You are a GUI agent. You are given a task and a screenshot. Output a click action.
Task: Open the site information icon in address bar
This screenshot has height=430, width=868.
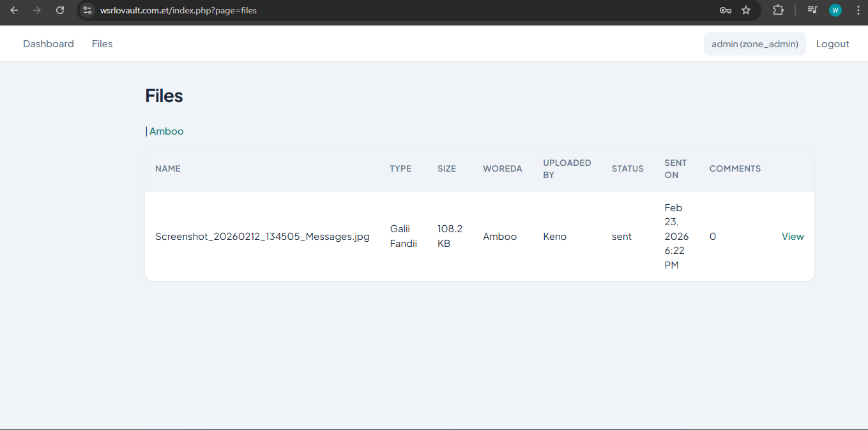[88, 10]
